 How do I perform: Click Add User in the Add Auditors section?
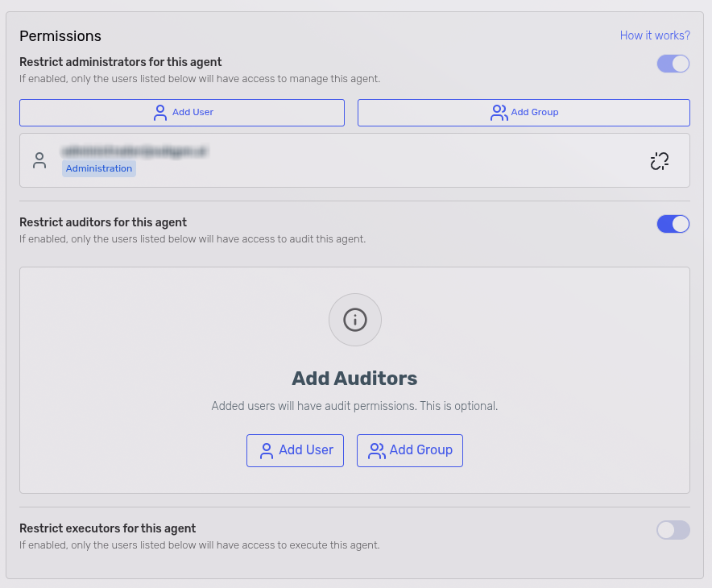coord(295,450)
